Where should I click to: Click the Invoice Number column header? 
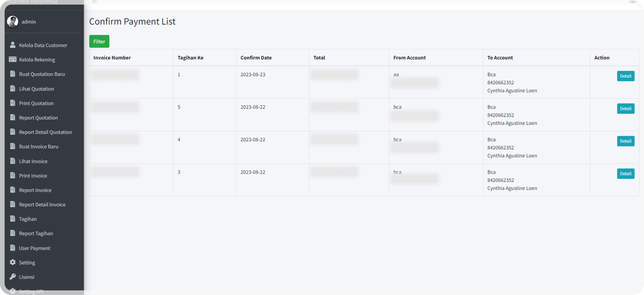point(112,58)
